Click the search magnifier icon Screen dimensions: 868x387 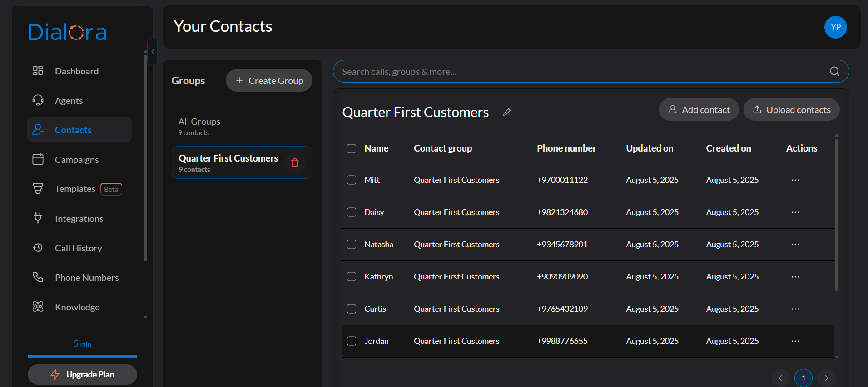point(834,71)
